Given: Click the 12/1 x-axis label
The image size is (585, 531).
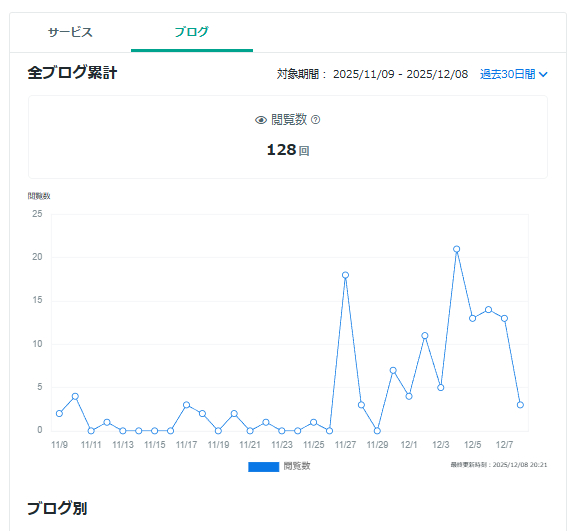Looking at the screenshot, I should pyautogui.click(x=409, y=445).
